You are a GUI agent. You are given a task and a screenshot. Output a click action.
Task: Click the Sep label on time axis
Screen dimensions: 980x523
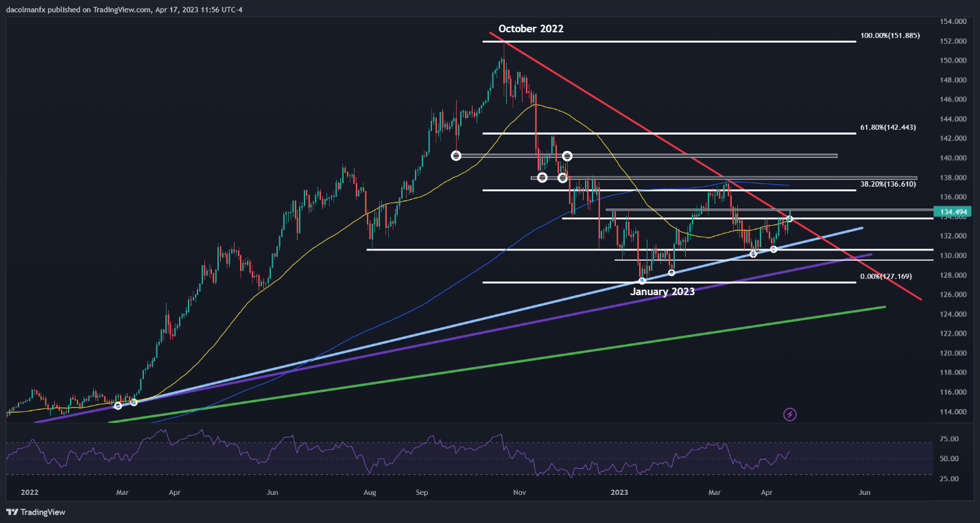click(x=422, y=492)
